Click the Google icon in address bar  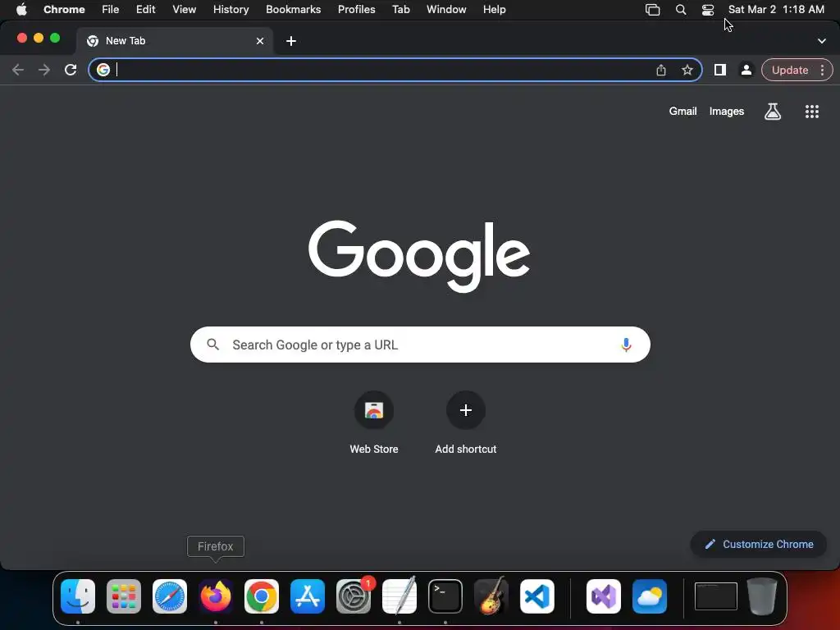tap(103, 70)
